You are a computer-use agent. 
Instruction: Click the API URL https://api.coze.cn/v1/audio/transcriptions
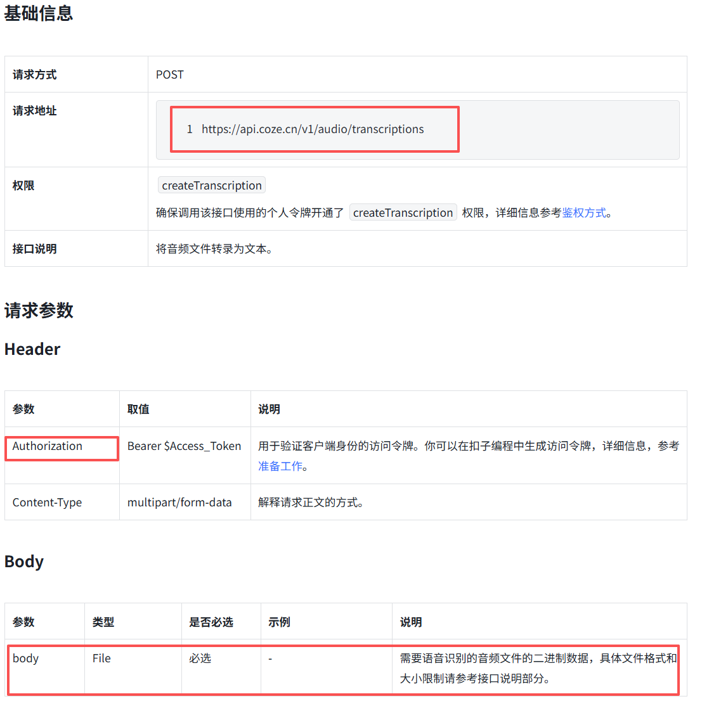coord(313,129)
